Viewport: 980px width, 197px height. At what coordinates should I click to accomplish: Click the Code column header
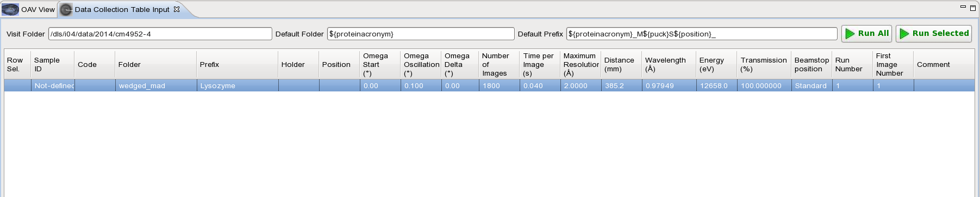95,64
